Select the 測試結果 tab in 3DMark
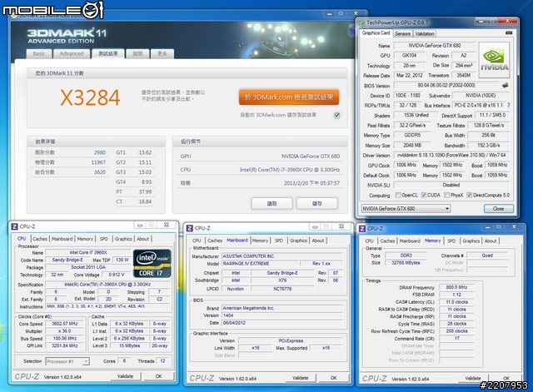This screenshot has width=533, height=392. (108, 53)
